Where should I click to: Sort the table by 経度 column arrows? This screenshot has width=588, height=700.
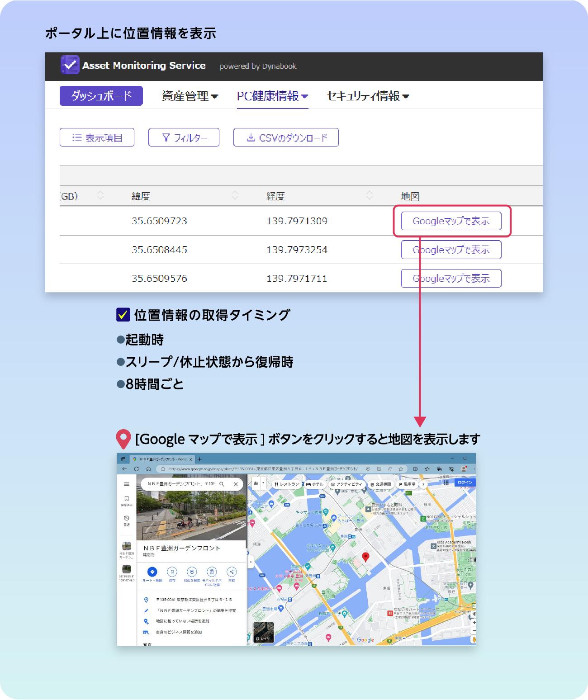click(x=370, y=195)
